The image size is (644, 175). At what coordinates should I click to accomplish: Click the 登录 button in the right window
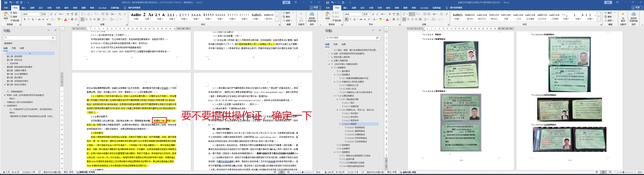coord(606,3)
